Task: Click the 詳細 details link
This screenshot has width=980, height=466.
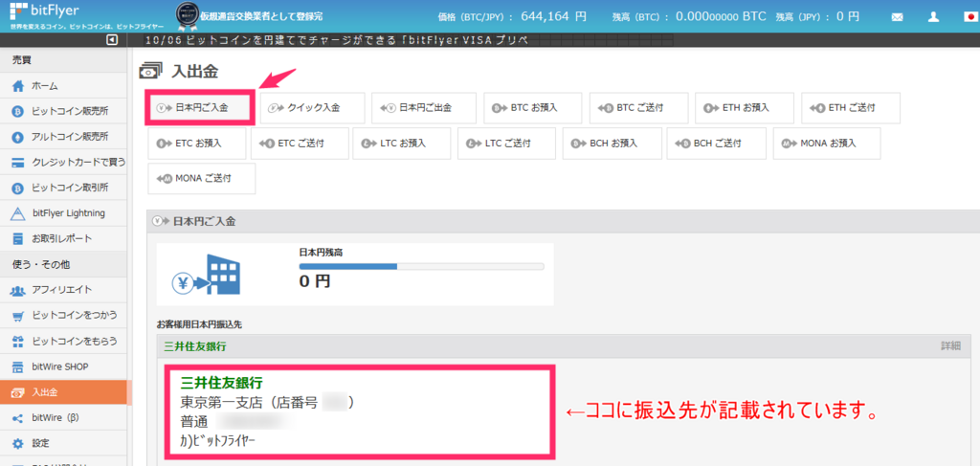Action: pyautogui.click(x=950, y=345)
